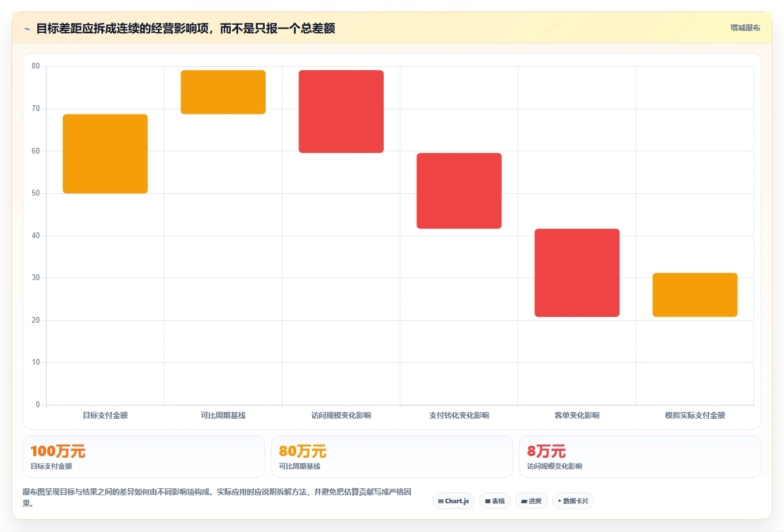Screen dimensions: 784x532
Task: Click the 进度 tag pill
Action: (531, 501)
